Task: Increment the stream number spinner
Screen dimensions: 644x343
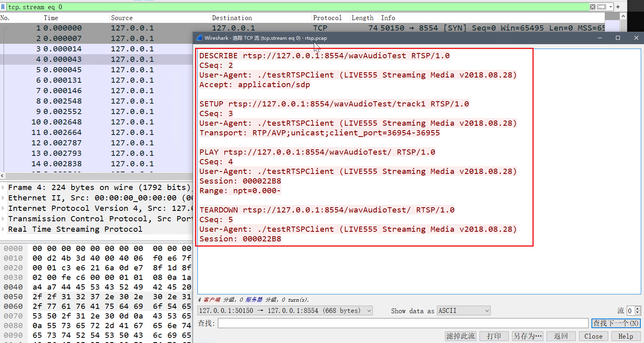Action: pyautogui.click(x=638, y=308)
